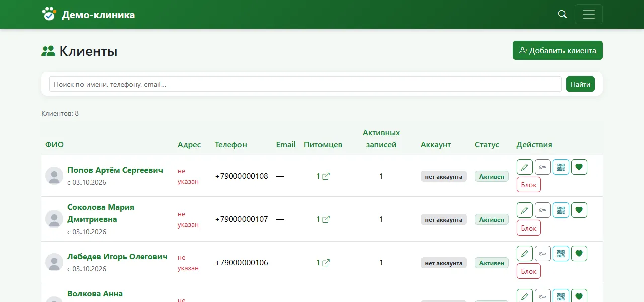Screen dimensions: 644x302
Task: Sort by the ФИО column header
Action: click(x=54, y=145)
